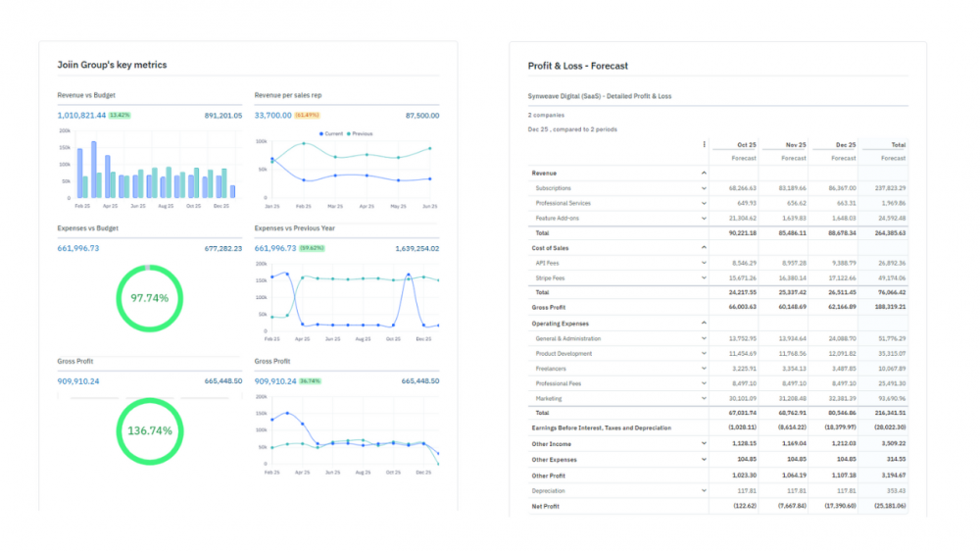Expand the Stripe Fees row
Image resolution: width=980 pixels, height=552 pixels.
pos(704,278)
